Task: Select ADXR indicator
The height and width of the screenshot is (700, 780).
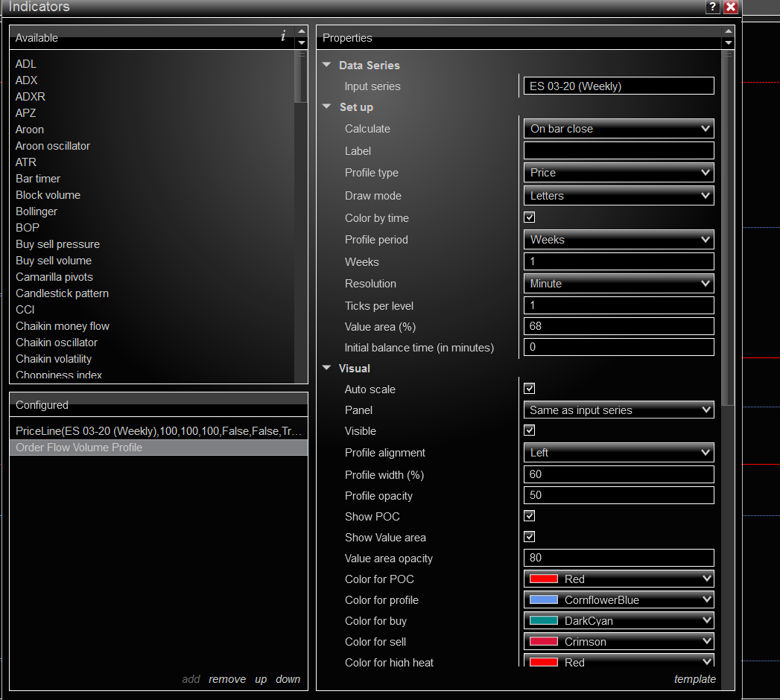Action: click(x=31, y=97)
